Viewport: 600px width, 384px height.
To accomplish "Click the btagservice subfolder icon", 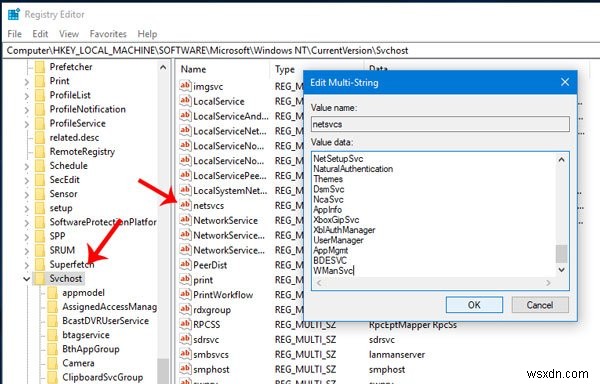I will tap(52, 335).
